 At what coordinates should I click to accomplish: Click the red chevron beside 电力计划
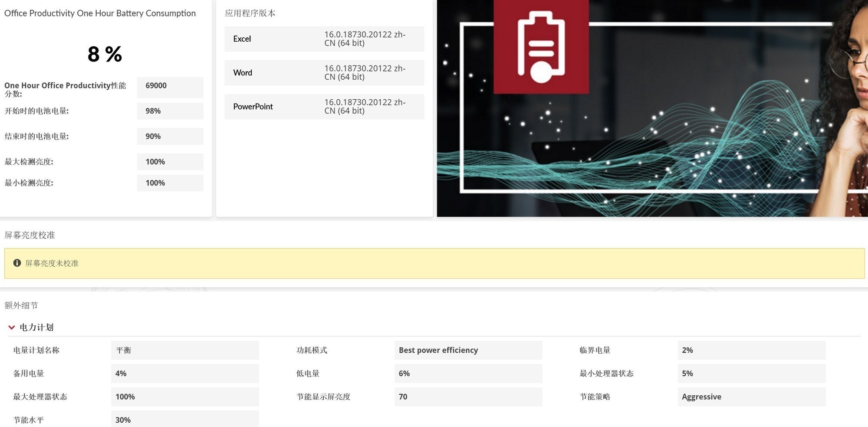(11, 327)
